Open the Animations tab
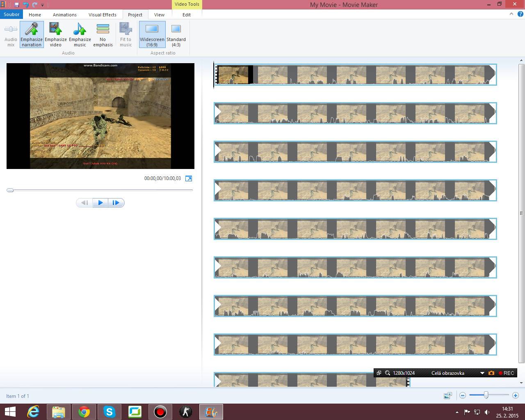Image resolution: width=525 pixels, height=420 pixels. pos(64,15)
